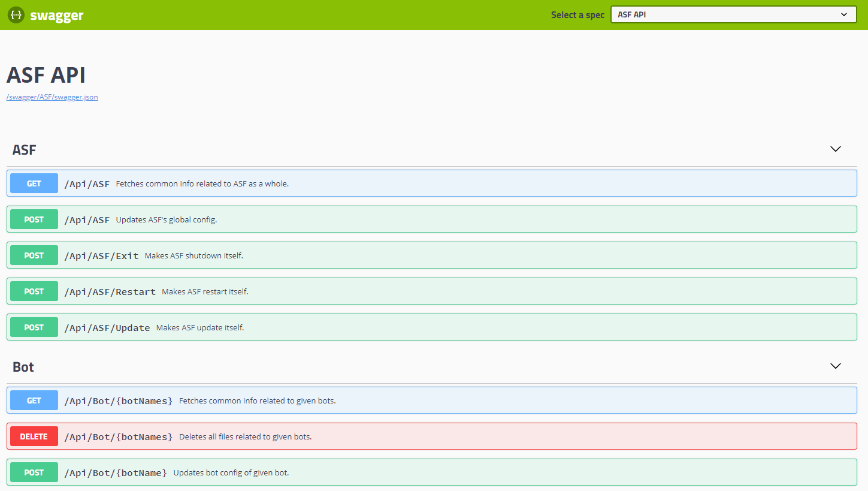
Task: Open the /swagger/ASF/swagger.json link
Action: click(x=52, y=97)
